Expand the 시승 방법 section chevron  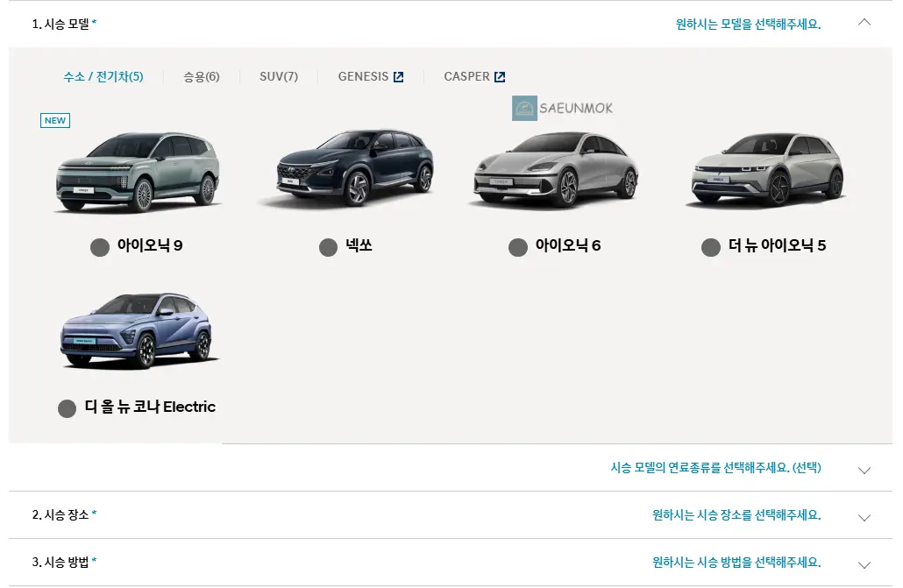(864, 564)
